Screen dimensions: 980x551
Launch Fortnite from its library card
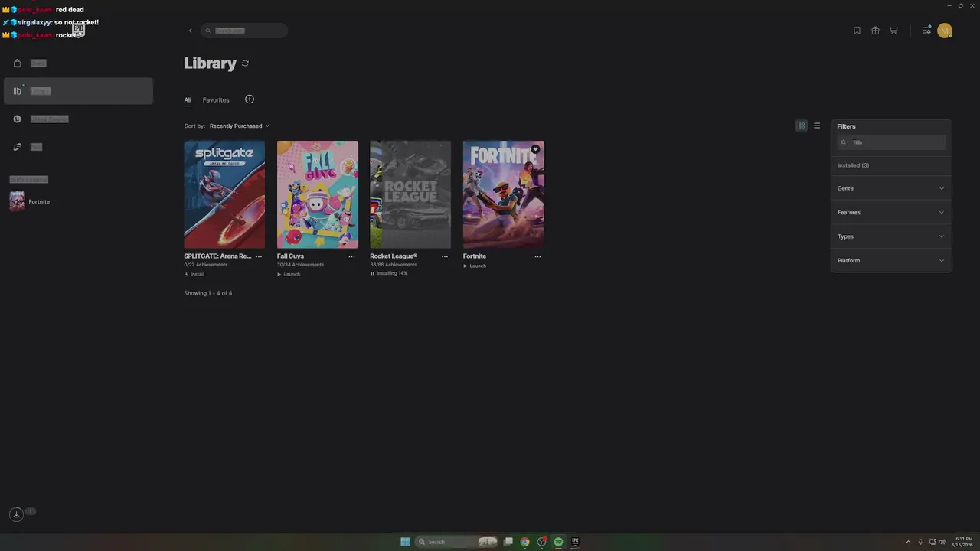click(475, 266)
